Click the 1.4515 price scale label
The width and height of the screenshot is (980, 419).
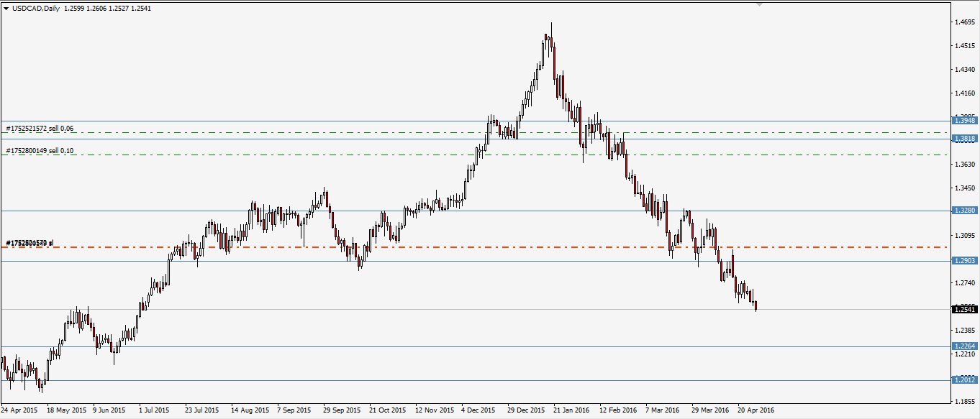click(x=965, y=46)
